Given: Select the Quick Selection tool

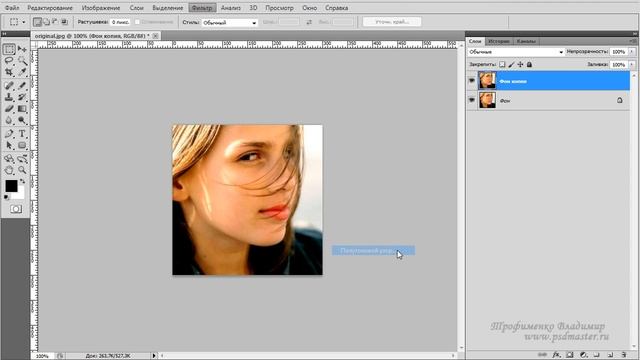Looking at the screenshot, I should tap(22, 61).
